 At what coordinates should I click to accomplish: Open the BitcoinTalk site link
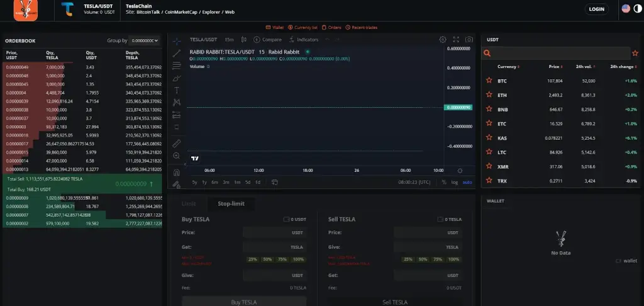(x=148, y=13)
